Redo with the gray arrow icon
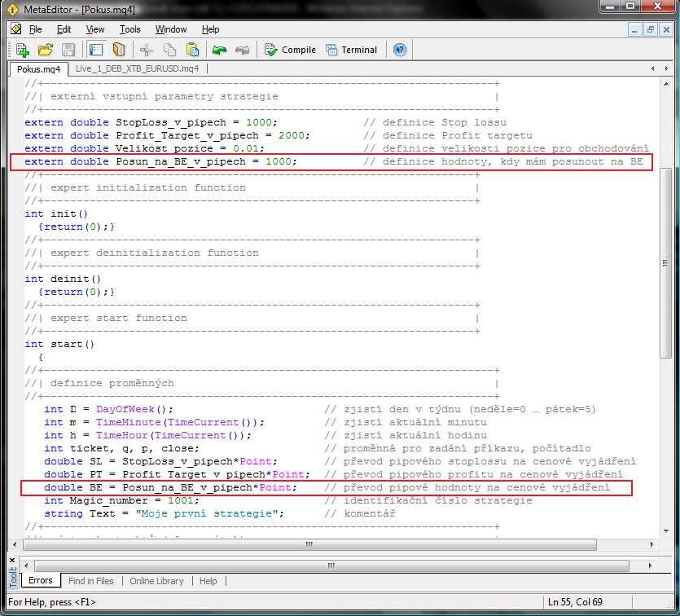The image size is (680, 616). pos(243,50)
